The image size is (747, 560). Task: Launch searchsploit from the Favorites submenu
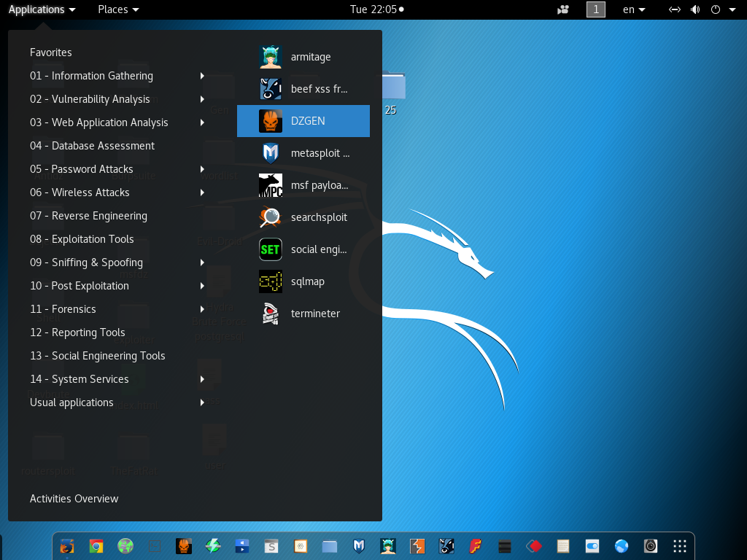point(303,217)
